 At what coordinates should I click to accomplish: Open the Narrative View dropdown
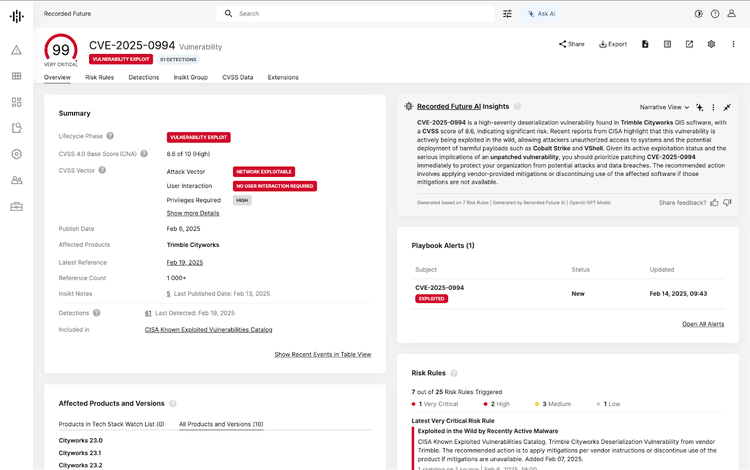click(x=664, y=107)
